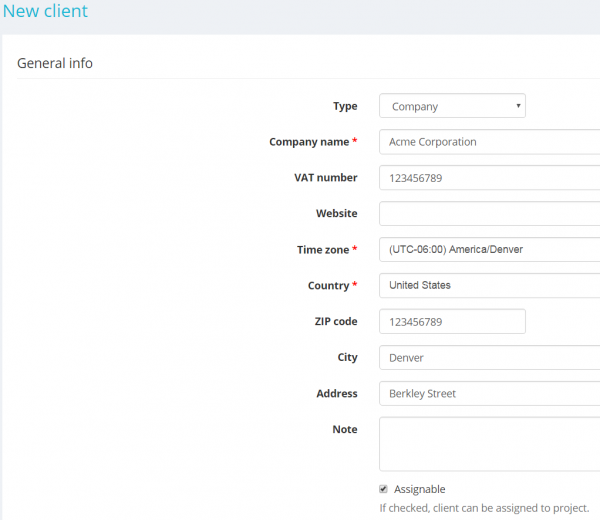Click the empty Website field
The width and height of the screenshot is (600, 520).
(x=488, y=213)
